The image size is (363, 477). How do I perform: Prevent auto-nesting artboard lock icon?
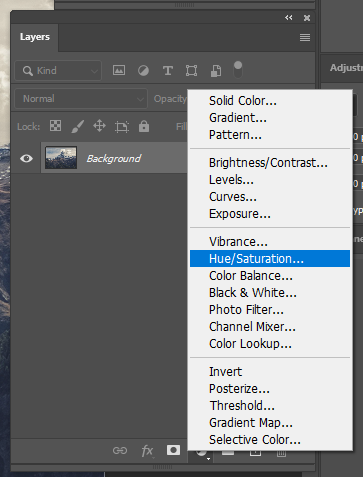coord(122,127)
